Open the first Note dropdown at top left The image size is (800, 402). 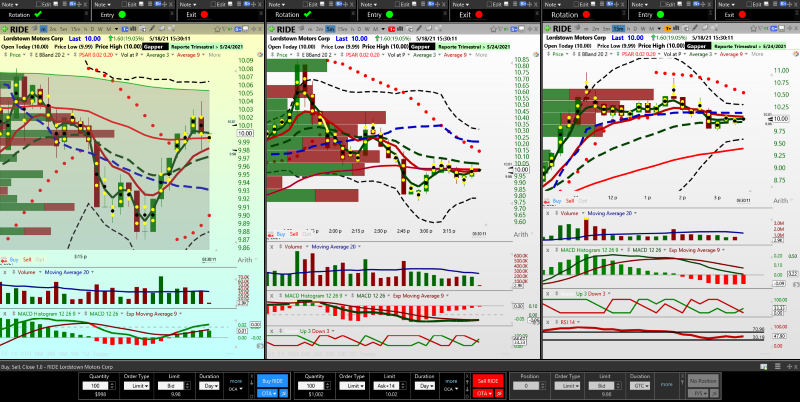click(x=10, y=5)
